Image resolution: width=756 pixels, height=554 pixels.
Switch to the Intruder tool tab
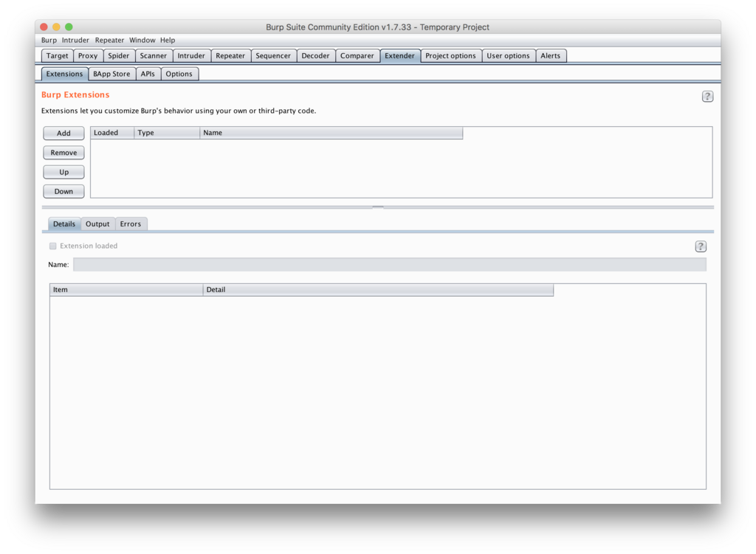191,56
